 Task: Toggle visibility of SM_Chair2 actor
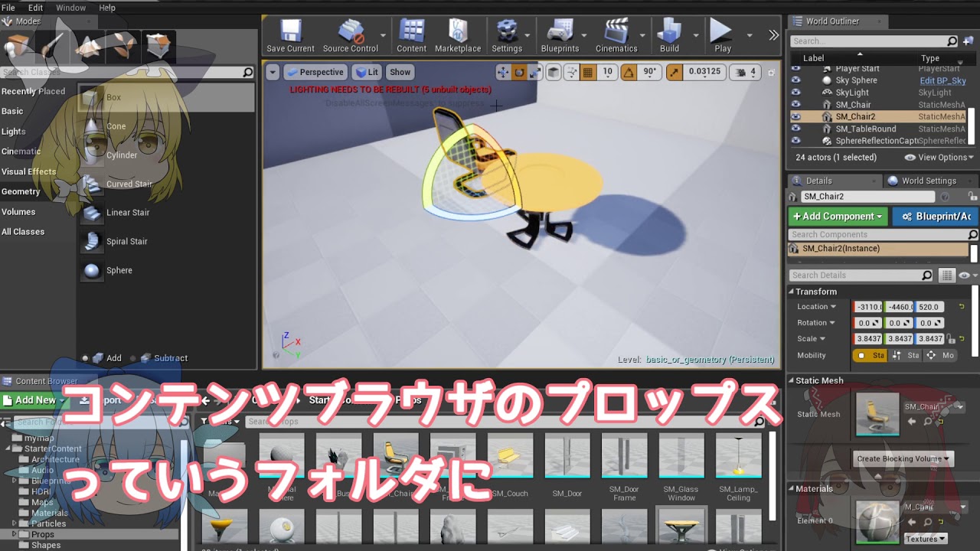tap(795, 117)
